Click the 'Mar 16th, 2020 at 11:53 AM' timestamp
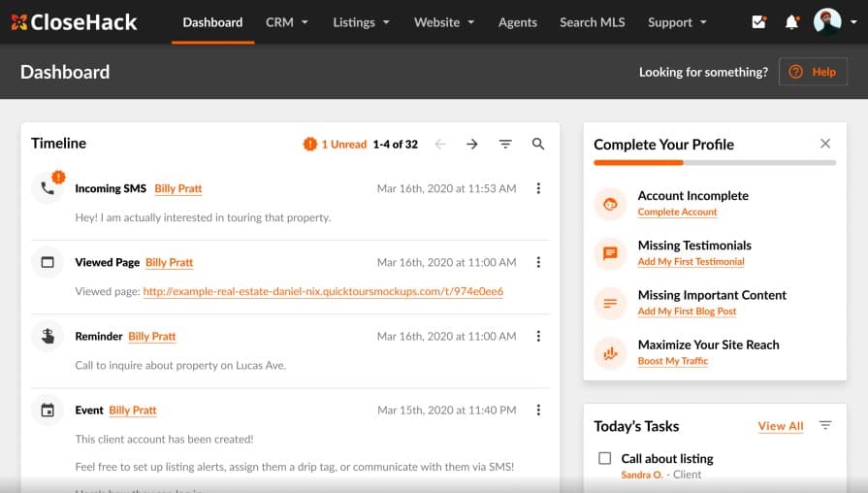 pyautogui.click(x=447, y=188)
